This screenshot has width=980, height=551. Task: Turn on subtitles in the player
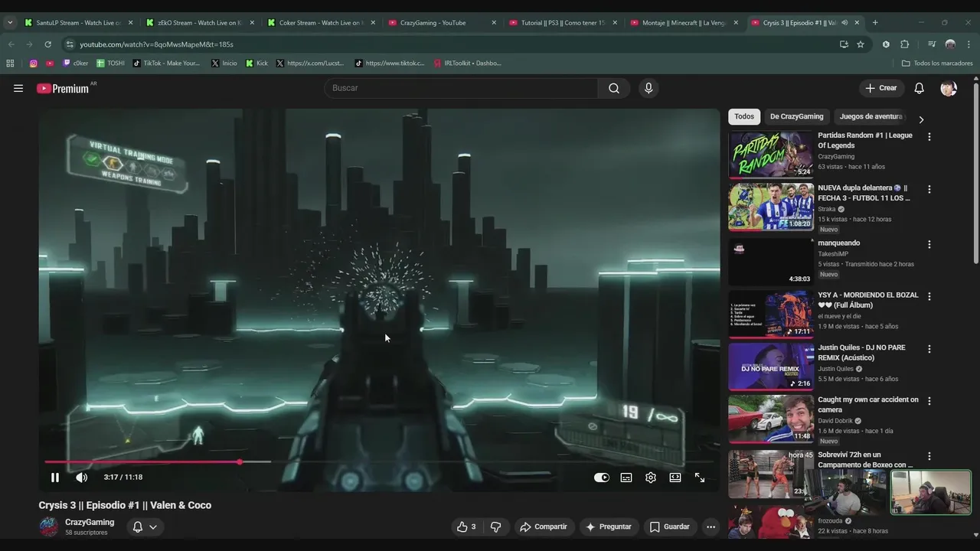tap(626, 478)
